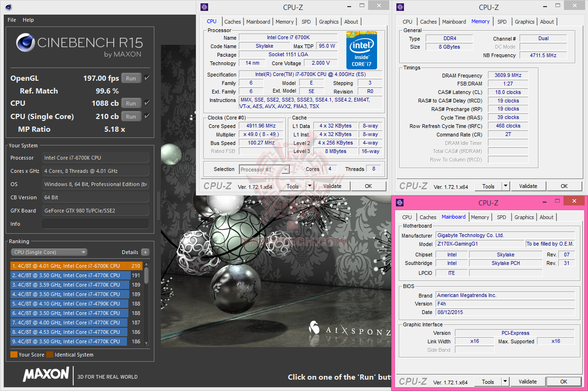588x391 pixels.
Task: Select ranking row 2 i7-4770K score 191
Action: 76,275
